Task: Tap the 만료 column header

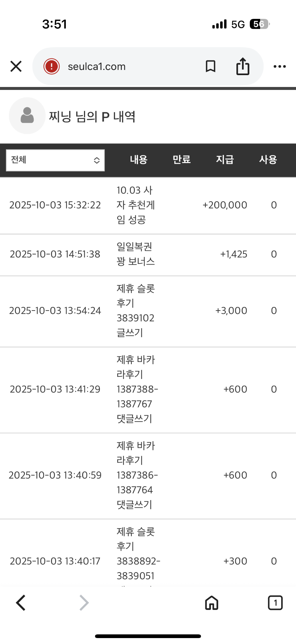Action: coord(182,160)
